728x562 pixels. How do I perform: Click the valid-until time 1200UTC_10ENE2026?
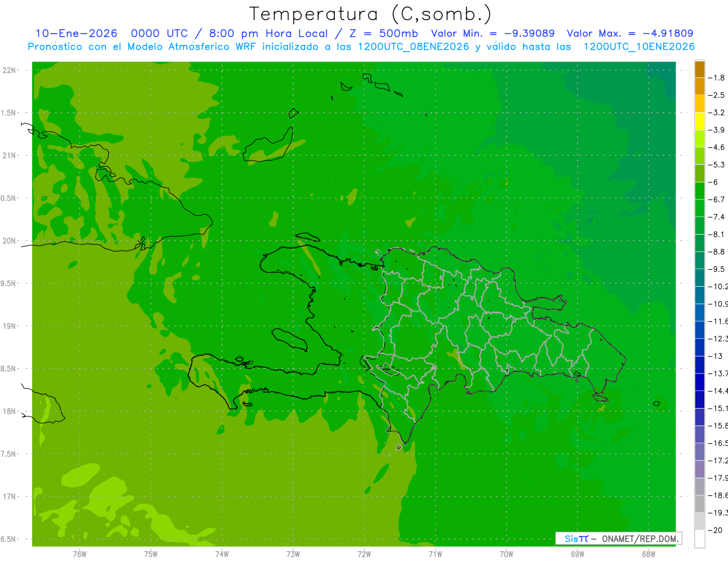pyautogui.click(x=638, y=47)
